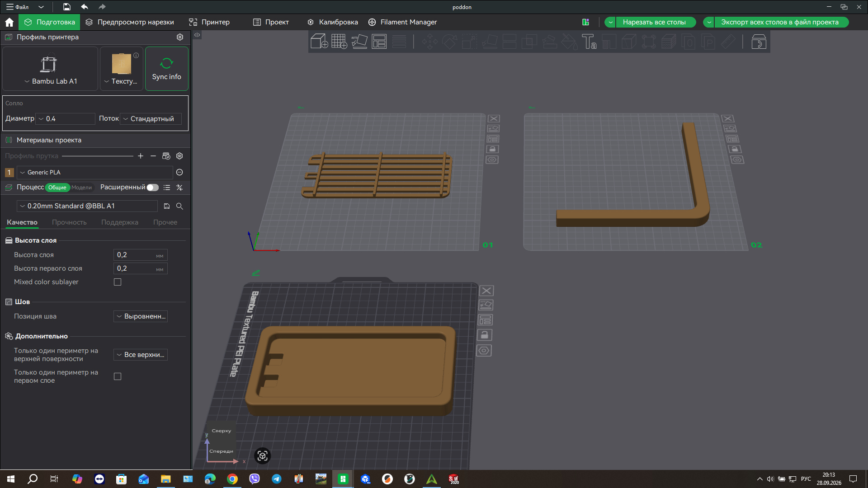Open the Assembly view icon
Viewport: 868px width, 488px height.
(759, 42)
